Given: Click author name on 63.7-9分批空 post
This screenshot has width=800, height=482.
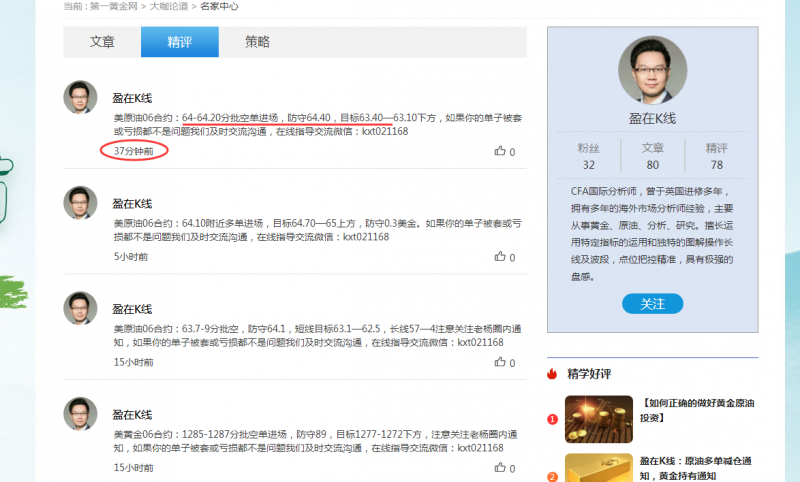Looking at the screenshot, I should coord(132,309).
